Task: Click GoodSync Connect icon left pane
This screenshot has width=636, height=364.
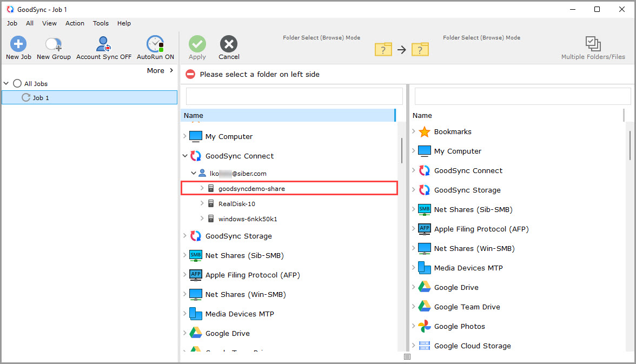Action: 196,156
